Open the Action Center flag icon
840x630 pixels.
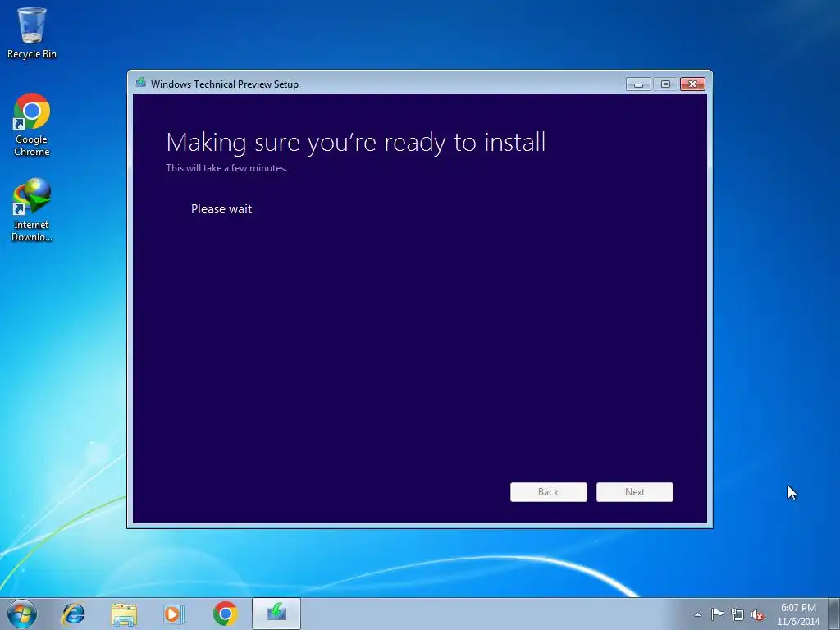click(x=717, y=614)
